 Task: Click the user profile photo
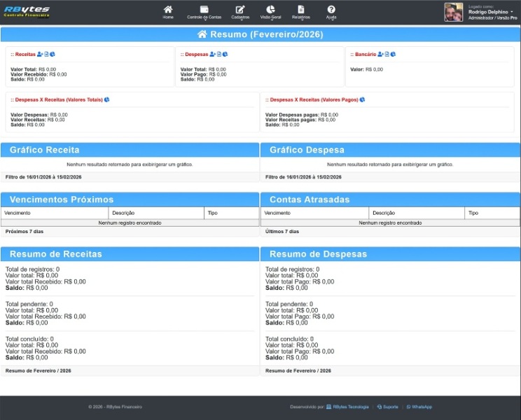click(453, 12)
